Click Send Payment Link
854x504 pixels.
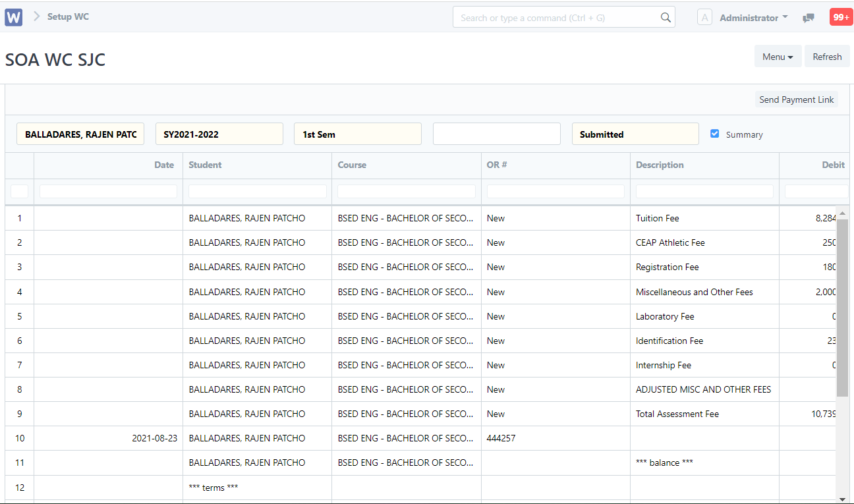pos(796,99)
